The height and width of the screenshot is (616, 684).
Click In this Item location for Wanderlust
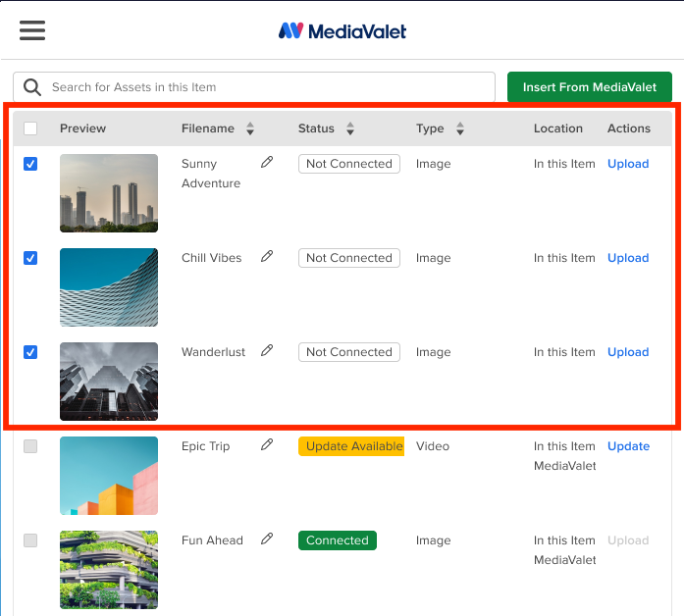564,352
